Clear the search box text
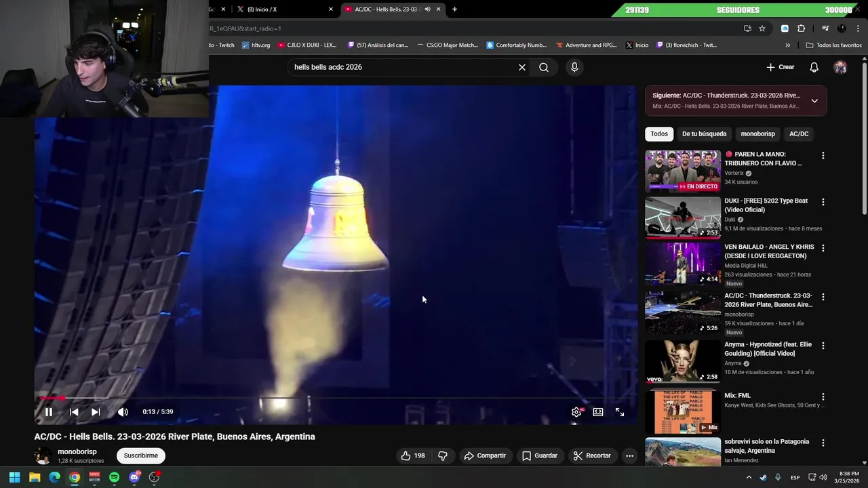 pos(522,67)
